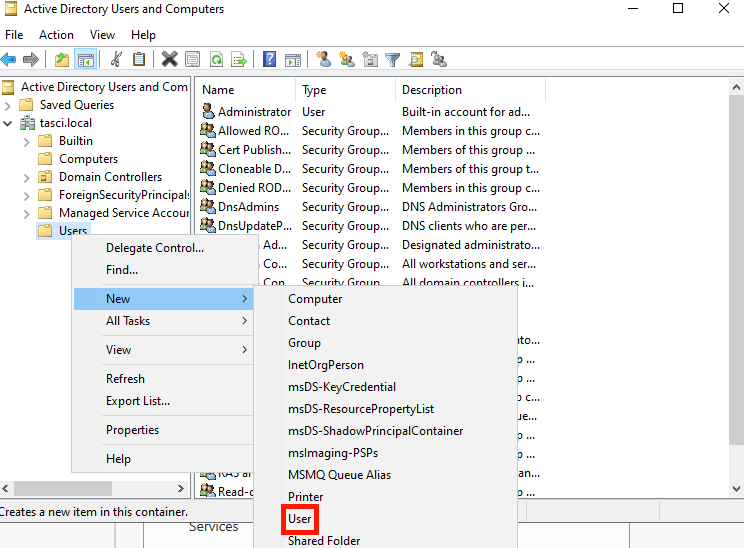Create new msDS-ShadowPrincipalContainer object

pos(385,431)
